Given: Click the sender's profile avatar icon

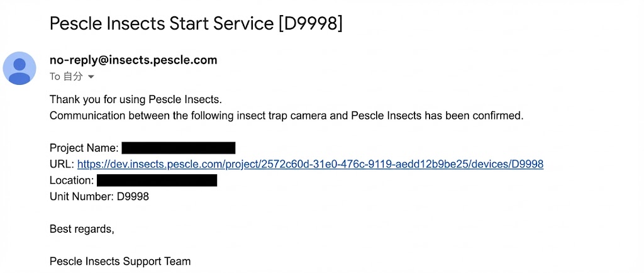Looking at the screenshot, I should click(x=19, y=68).
